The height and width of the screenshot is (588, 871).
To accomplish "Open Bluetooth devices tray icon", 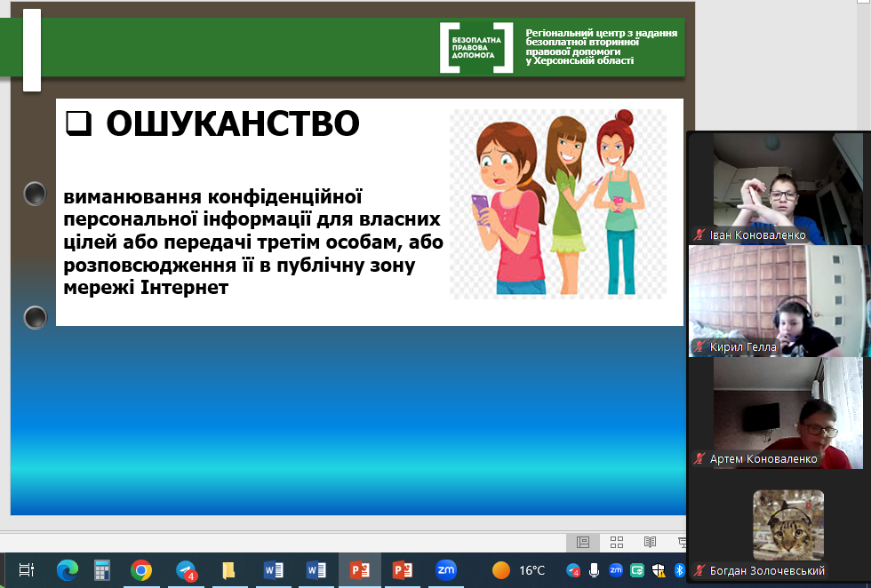I will tap(679, 570).
